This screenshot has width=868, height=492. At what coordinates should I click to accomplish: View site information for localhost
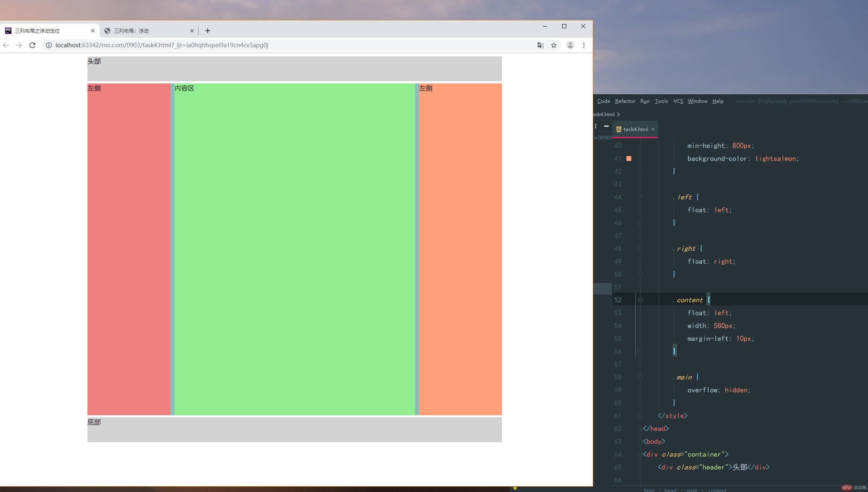click(48, 45)
